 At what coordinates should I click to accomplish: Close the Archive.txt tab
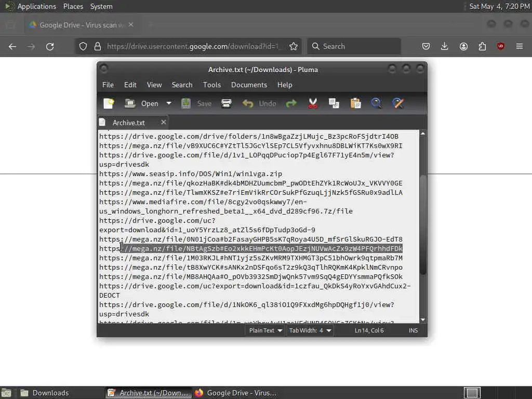[x=164, y=122]
